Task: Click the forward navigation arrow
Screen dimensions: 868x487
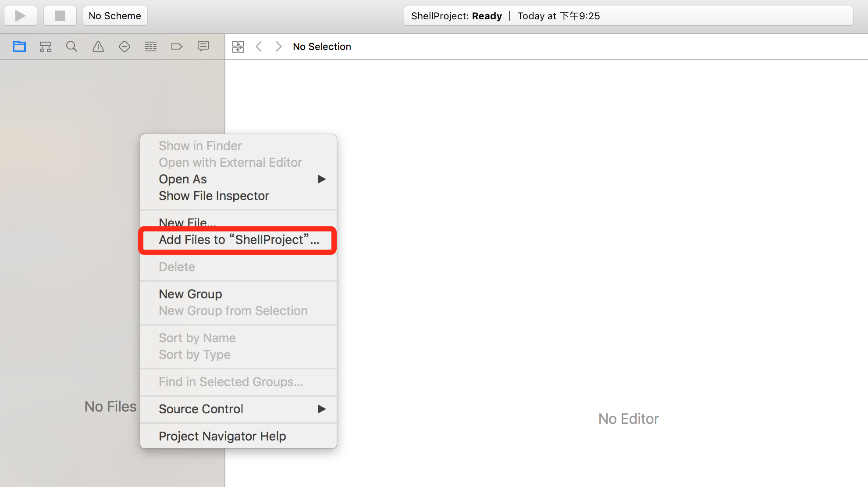Action: click(x=277, y=47)
